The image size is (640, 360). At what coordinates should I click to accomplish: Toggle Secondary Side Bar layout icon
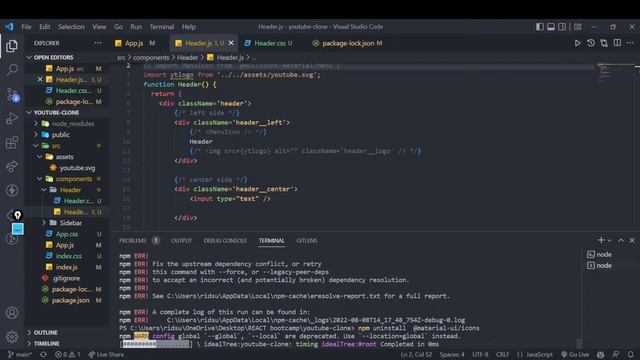point(562,27)
